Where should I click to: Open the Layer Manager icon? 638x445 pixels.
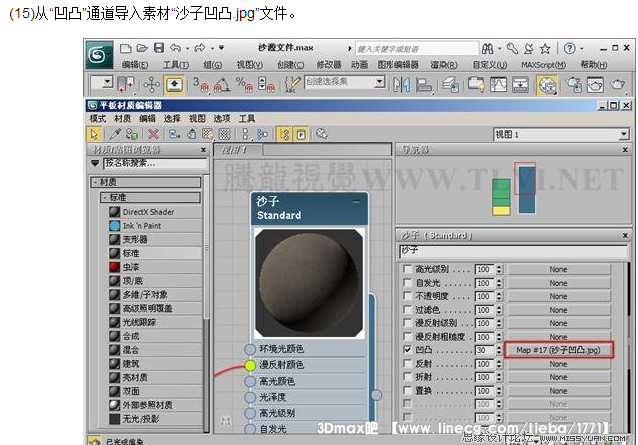[x=450, y=85]
